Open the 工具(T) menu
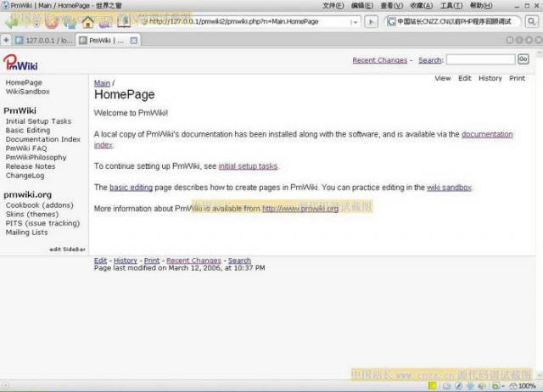 [451, 5]
